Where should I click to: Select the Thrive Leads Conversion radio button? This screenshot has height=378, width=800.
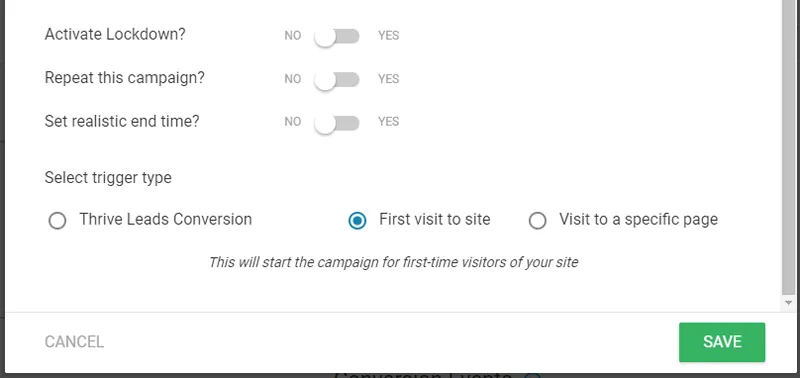57,221
